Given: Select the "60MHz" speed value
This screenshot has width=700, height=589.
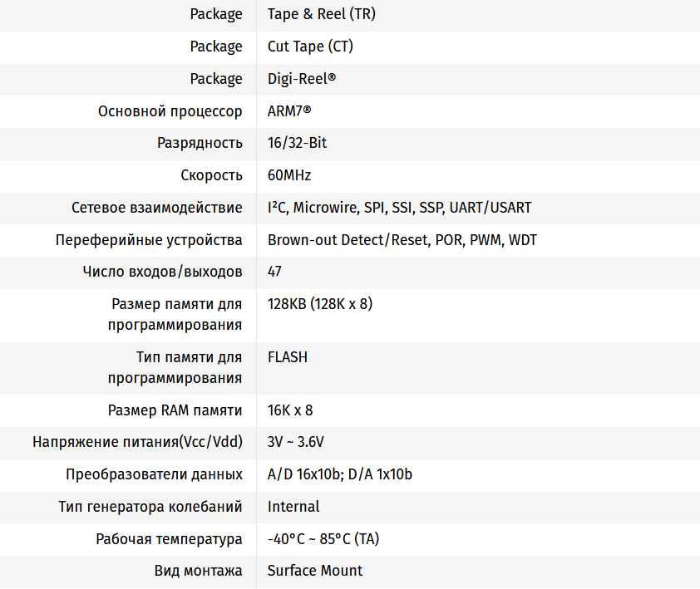Looking at the screenshot, I should [x=288, y=175].
